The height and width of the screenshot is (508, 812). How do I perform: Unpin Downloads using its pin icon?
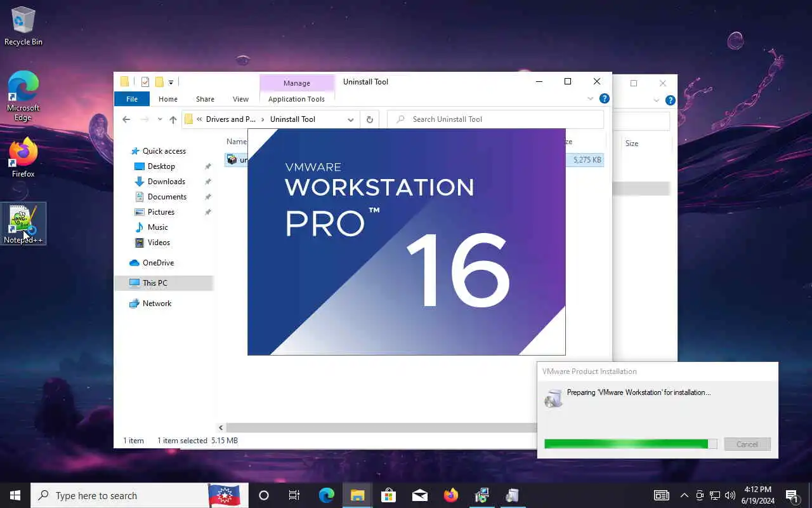[207, 182]
